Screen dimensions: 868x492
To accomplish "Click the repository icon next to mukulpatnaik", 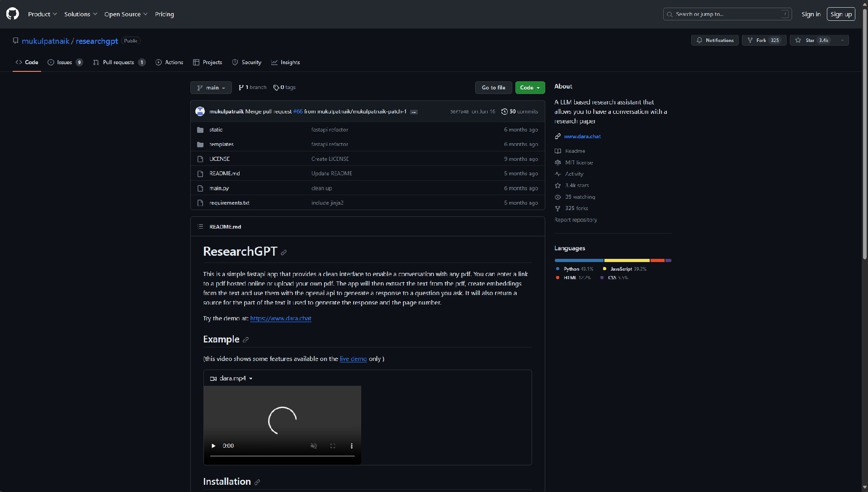I will [x=15, y=41].
